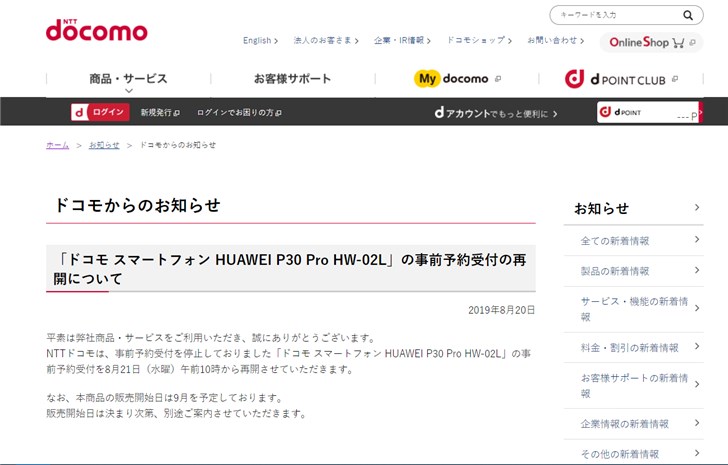
Task: Open My docomo menu item
Action: [x=457, y=79]
